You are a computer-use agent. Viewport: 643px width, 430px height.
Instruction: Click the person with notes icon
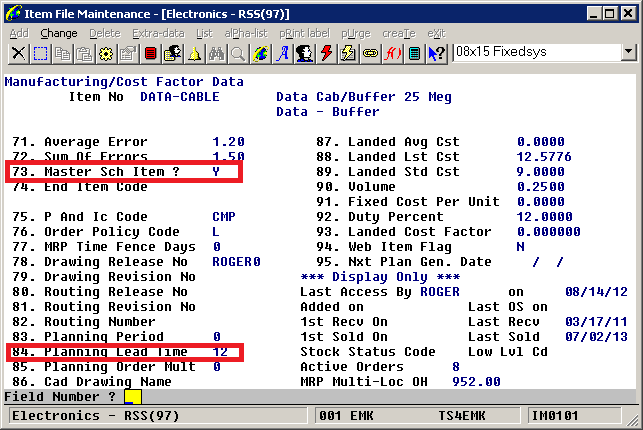point(173,53)
